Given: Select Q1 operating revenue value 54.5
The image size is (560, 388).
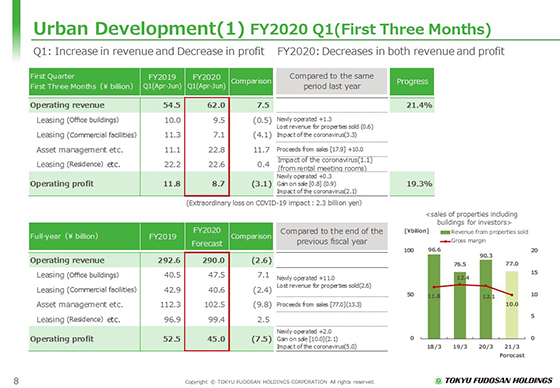Looking at the screenshot, I should point(171,105).
